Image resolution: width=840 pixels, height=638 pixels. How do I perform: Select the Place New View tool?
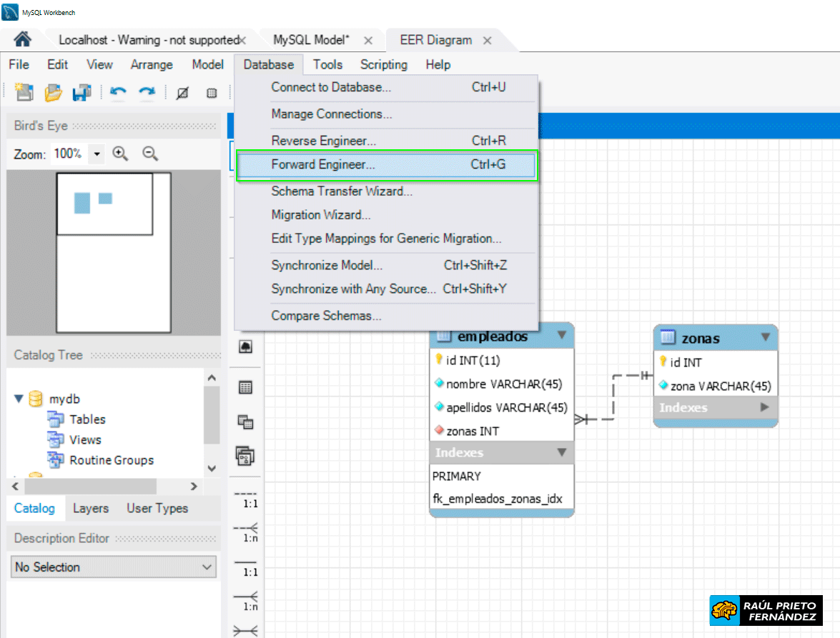[245, 422]
